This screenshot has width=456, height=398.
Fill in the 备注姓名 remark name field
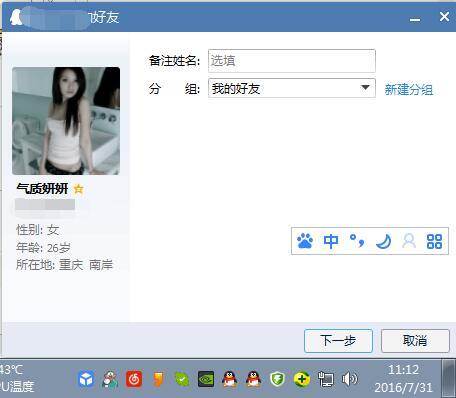[292, 61]
